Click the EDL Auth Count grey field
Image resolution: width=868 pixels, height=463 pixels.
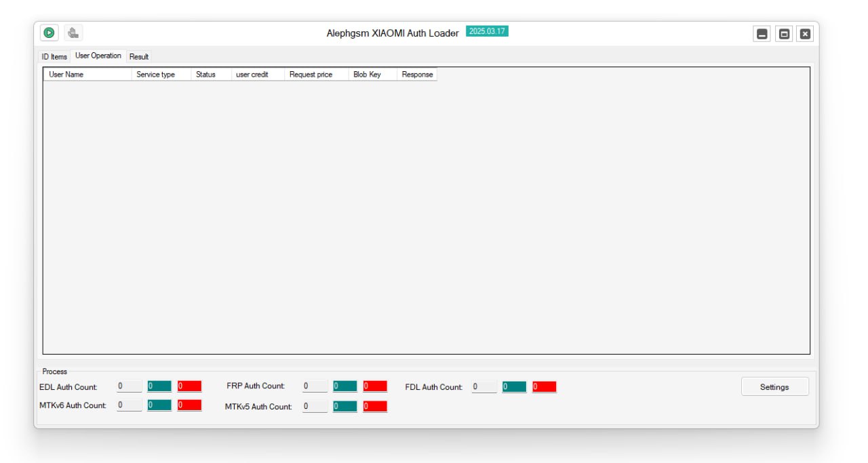coord(129,386)
